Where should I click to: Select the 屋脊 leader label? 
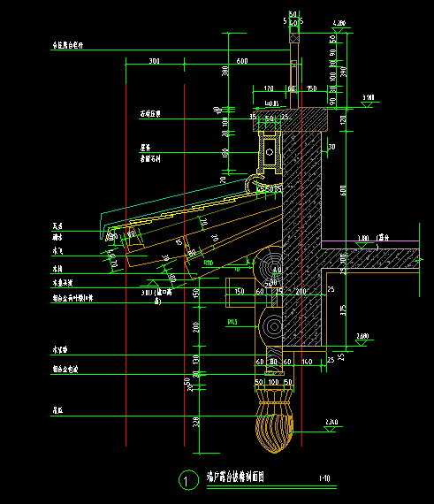click(145, 148)
